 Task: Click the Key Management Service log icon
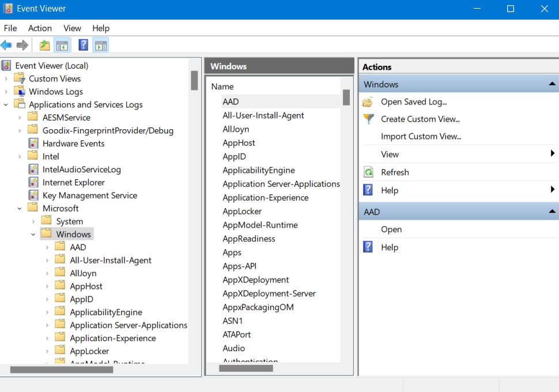(x=33, y=195)
